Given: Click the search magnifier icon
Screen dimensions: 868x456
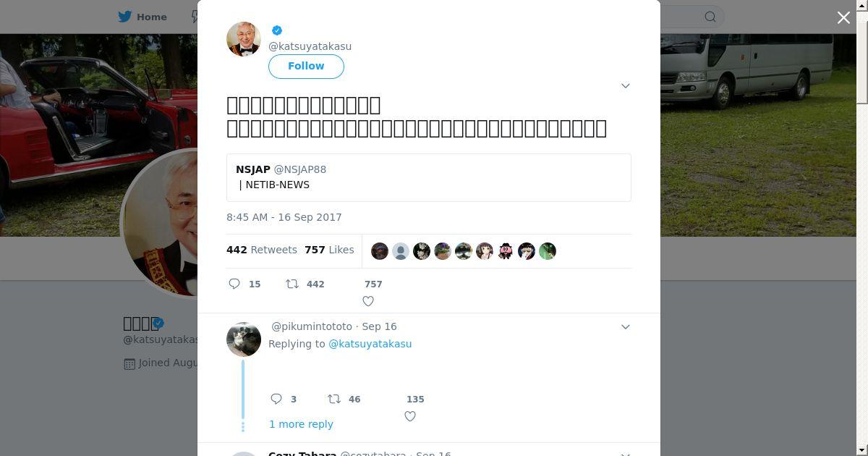Looking at the screenshot, I should coord(710,17).
